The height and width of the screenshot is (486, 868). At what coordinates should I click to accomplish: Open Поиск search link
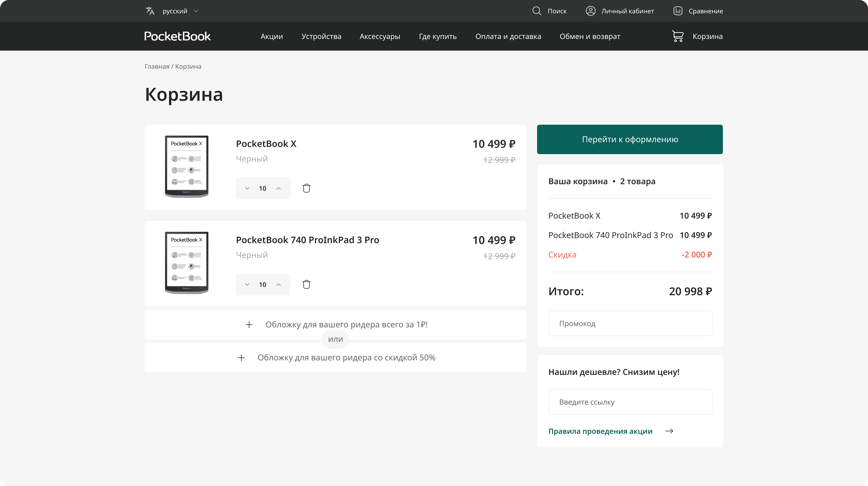(x=557, y=11)
